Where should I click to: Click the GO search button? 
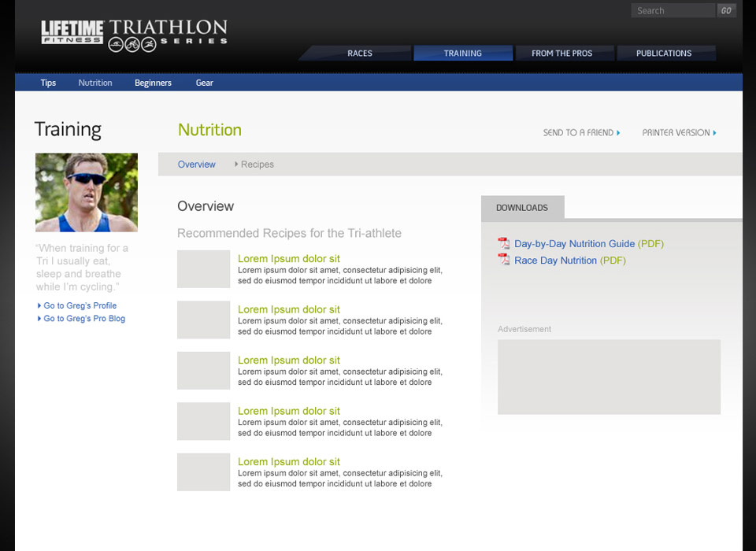[727, 10]
